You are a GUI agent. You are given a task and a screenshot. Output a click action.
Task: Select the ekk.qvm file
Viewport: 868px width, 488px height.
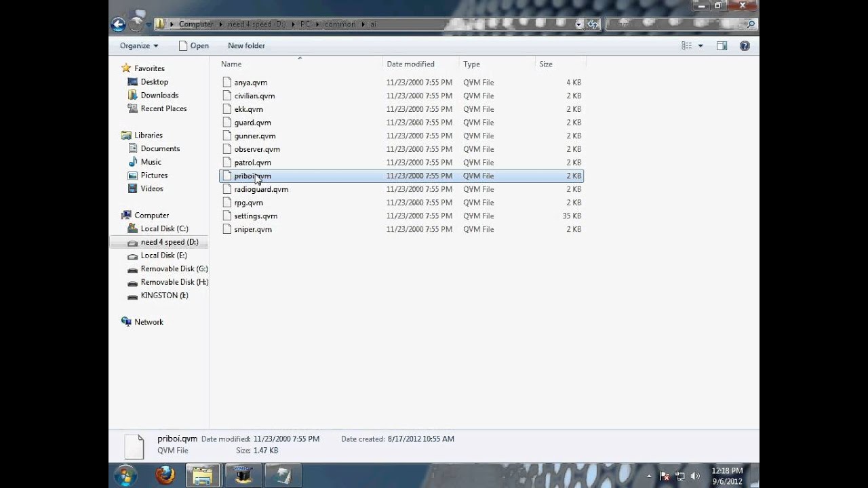coord(401,109)
